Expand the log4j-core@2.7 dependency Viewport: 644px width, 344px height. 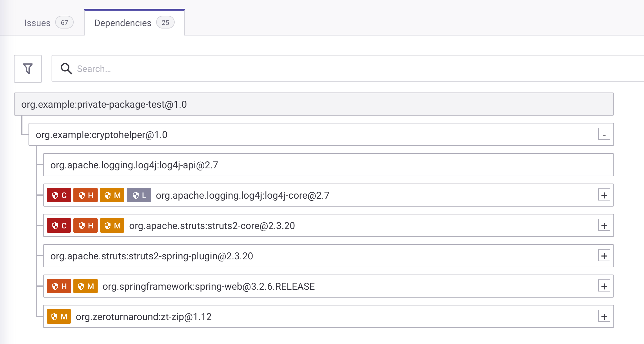pos(604,195)
